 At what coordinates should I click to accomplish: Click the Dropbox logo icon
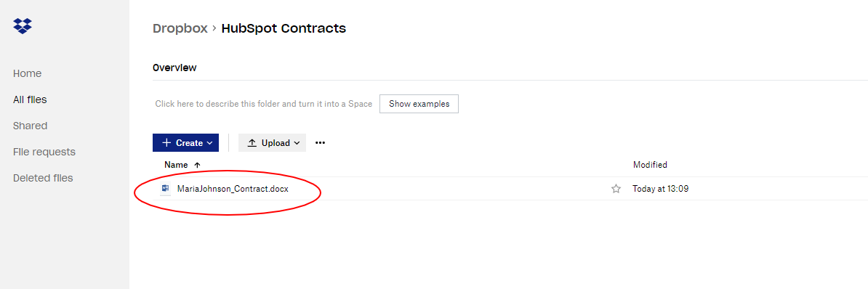tap(23, 25)
